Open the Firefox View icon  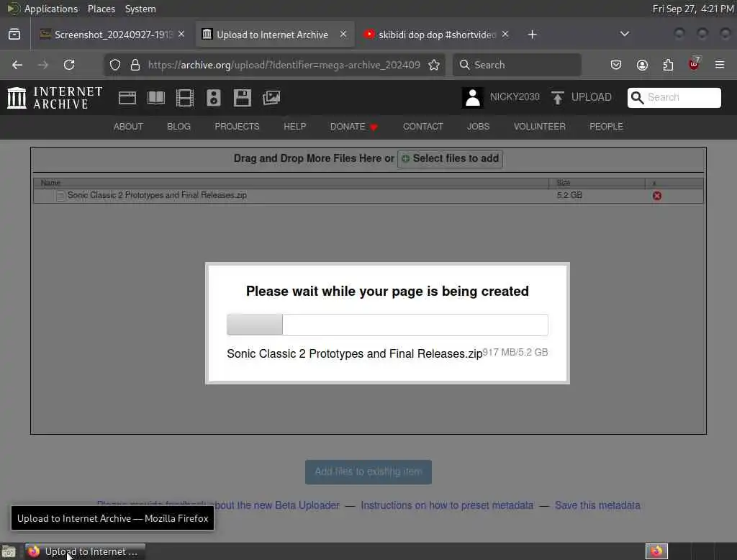[x=14, y=35]
